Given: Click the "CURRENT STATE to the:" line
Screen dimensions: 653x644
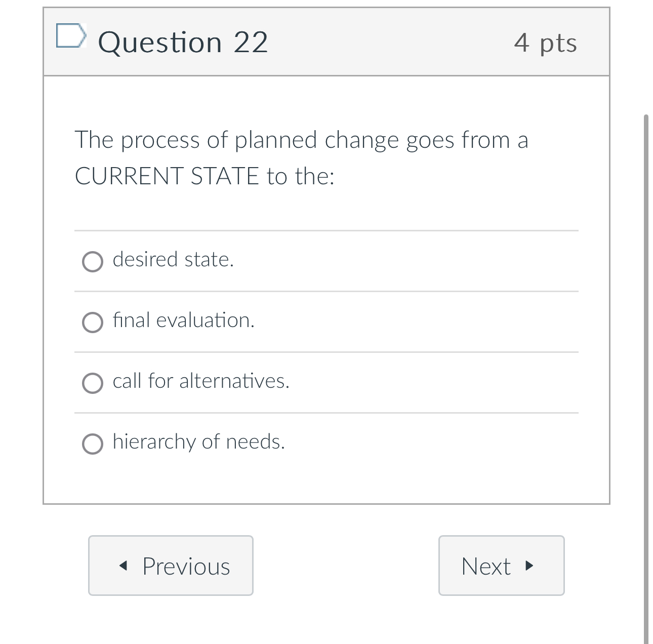Looking at the screenshot, I should click(x=205, y=176).
